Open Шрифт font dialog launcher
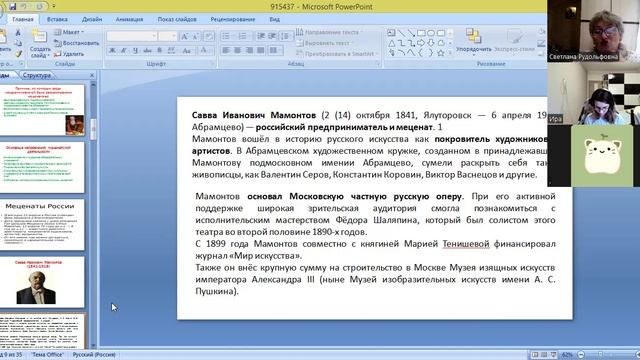The image size is (640, 360). click(213, 64)
